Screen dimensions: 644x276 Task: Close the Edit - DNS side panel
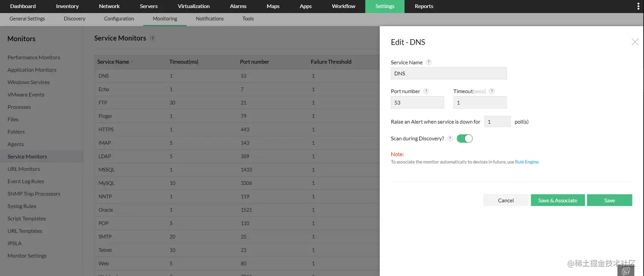[x=635, y=42]
